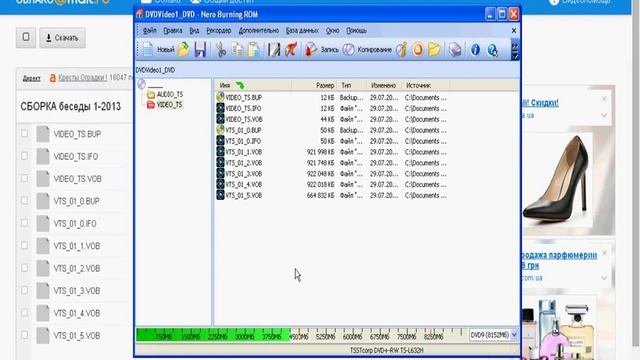Click download arrow icon on Скачать button
Viewport: 640px width, 360px height.
pos(49,38)
